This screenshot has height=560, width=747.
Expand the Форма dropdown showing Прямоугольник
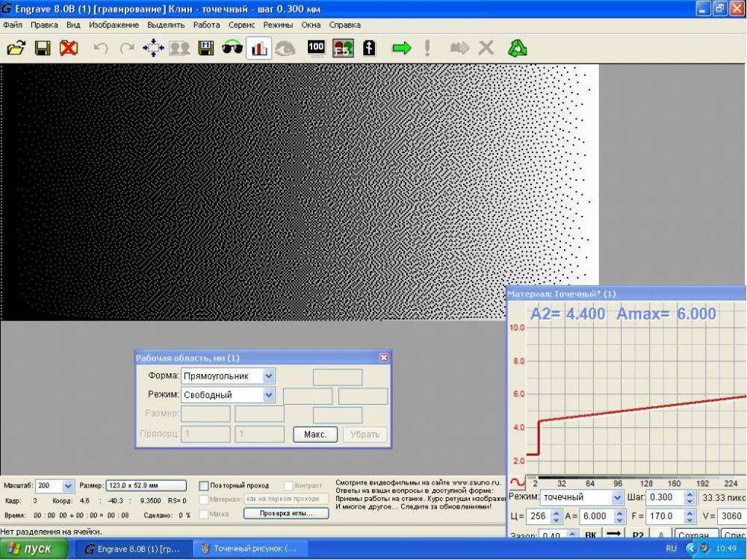[269, 376]
